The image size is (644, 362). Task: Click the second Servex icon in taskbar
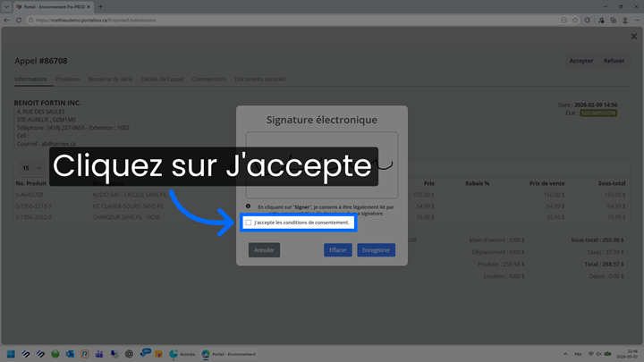pos(40,354)
